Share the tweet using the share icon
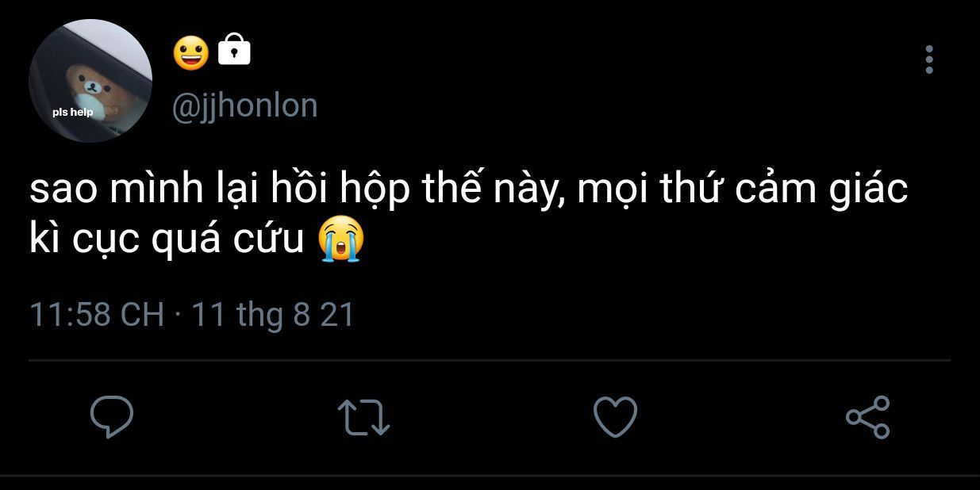The image size is (980, 490). click(868, 417)
